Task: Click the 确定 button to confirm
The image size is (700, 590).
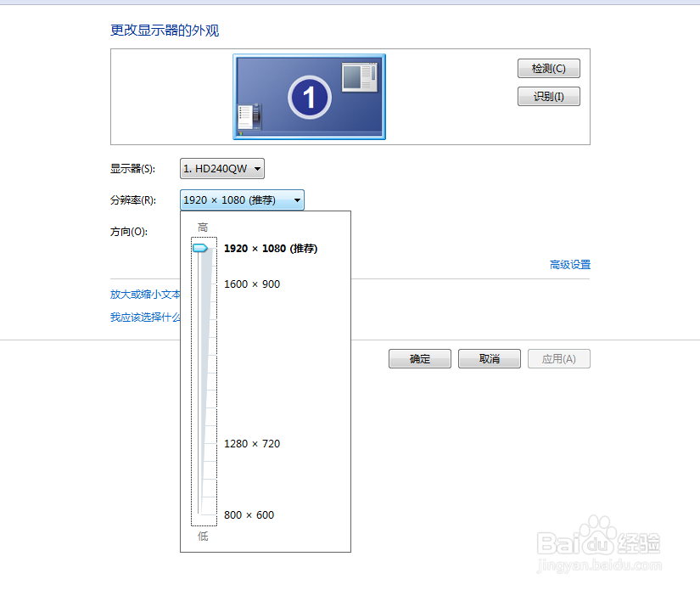Action: pos(419,358)
